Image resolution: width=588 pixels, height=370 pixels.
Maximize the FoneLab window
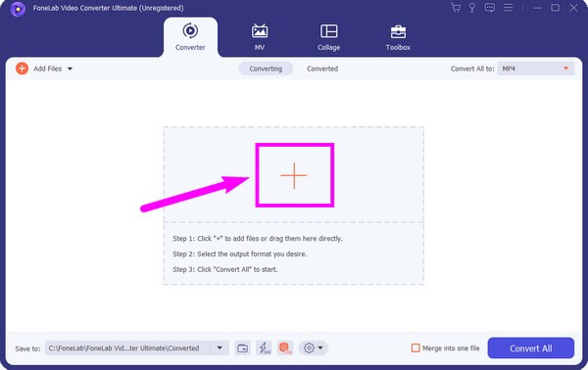pyautogui.click(x=556, y=8)
